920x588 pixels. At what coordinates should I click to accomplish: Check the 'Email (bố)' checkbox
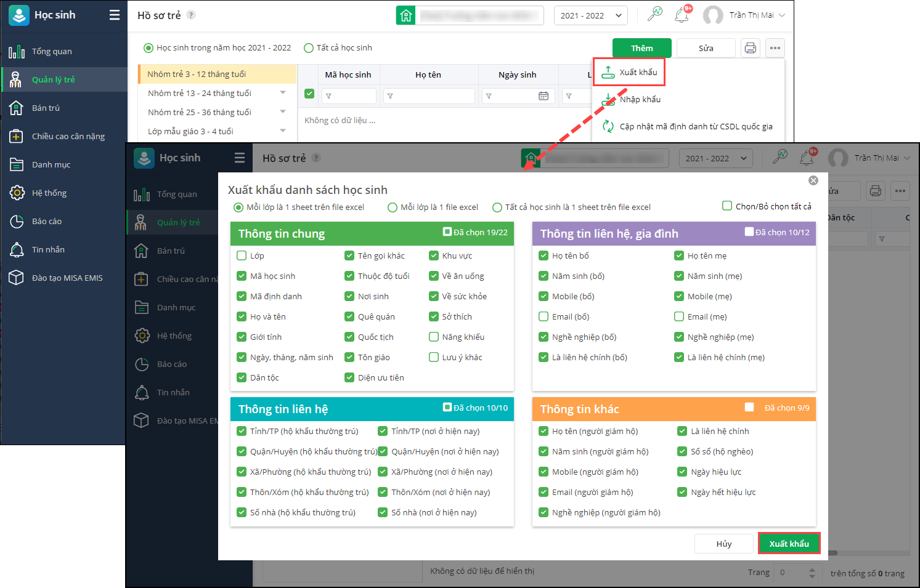[543, 316]
